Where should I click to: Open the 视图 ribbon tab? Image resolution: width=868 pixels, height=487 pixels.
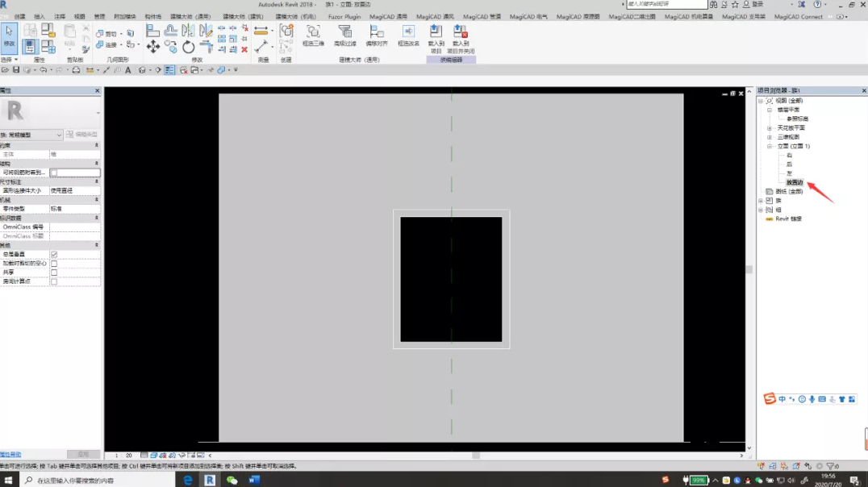(x=80, y=17)
